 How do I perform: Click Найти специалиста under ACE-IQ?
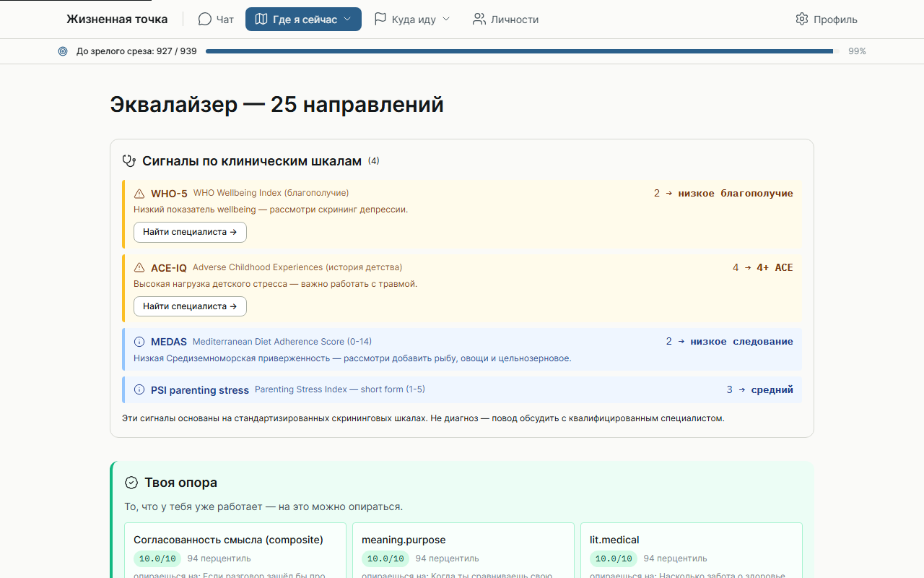(190, 306)
